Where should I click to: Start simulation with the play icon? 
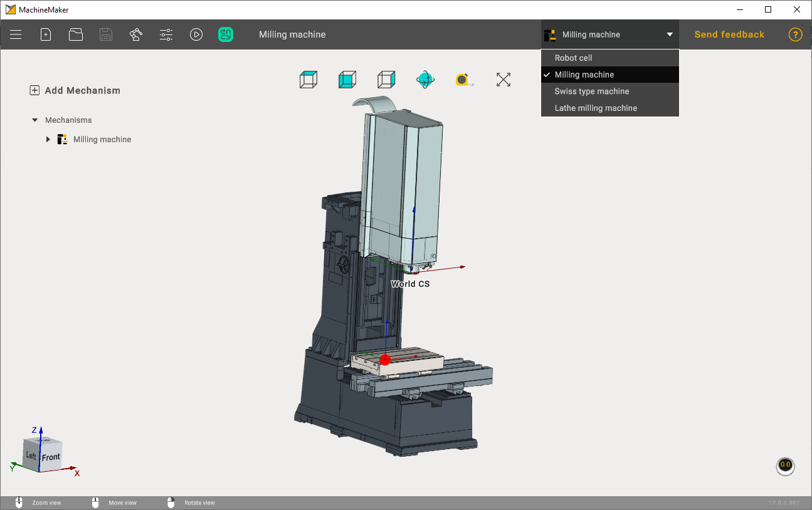[196, 34]
